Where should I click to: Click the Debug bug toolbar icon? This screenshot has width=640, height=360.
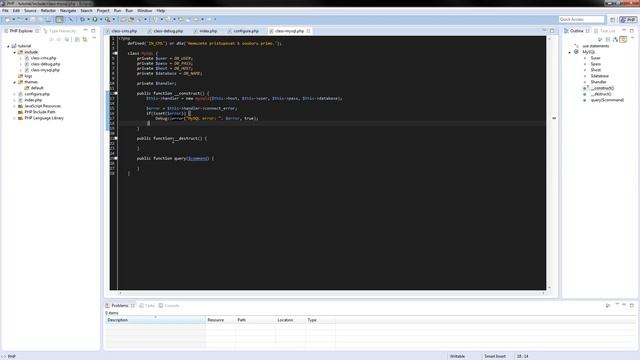tap(82, 19)
